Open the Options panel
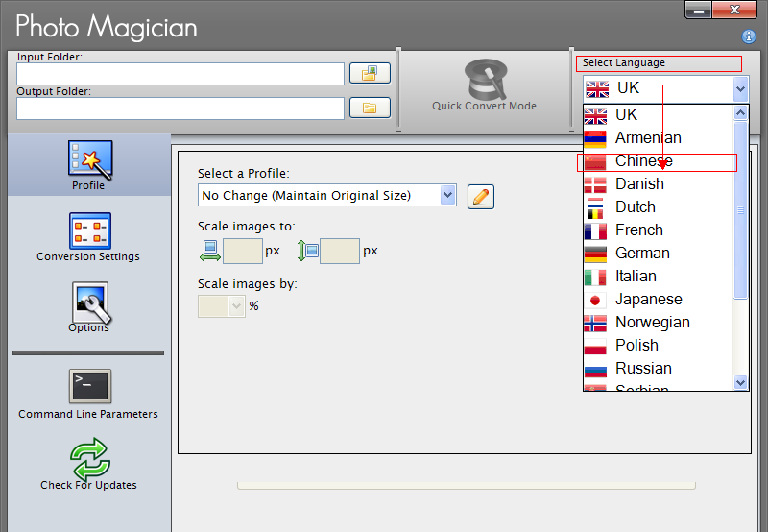Image resolution: width=768 pixels, height=532 pixels. [89, 306]
